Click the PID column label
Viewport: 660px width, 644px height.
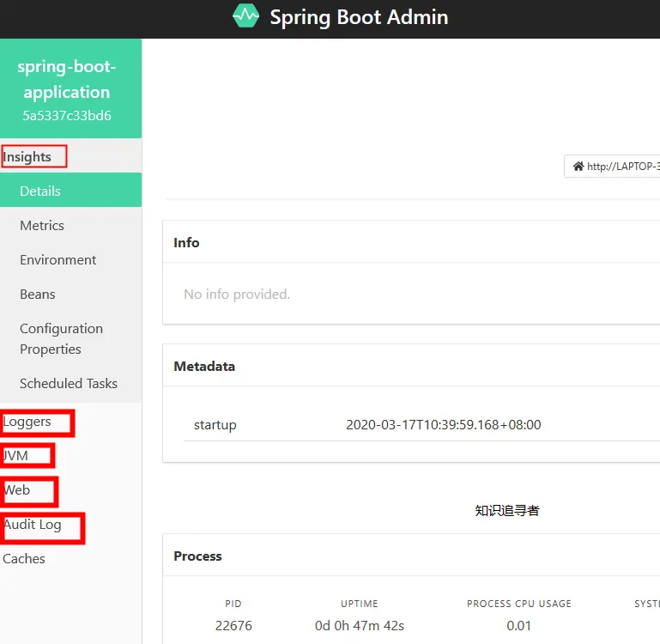(x=233, y=604)
